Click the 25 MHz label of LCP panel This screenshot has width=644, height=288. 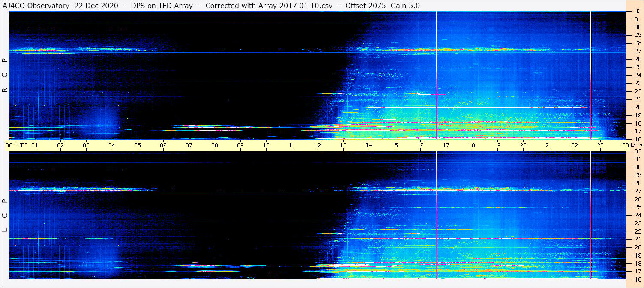click(637, 207)
